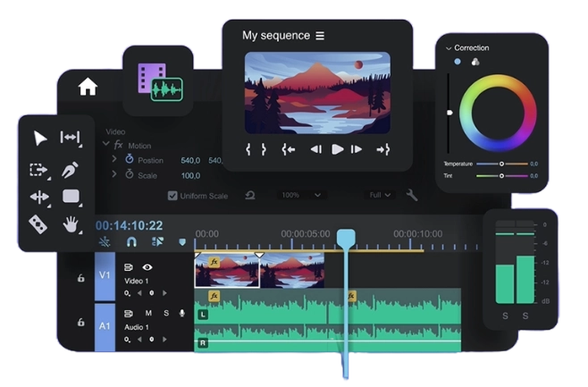
Task: Select the Razor tool
Action: (x=38, y=224)
